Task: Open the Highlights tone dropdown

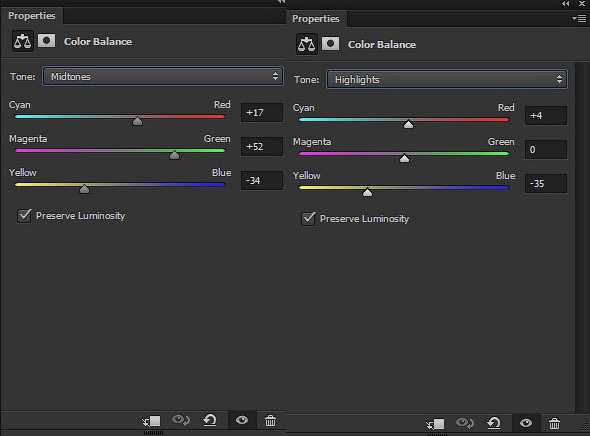Action: click(x=447, y=79)
